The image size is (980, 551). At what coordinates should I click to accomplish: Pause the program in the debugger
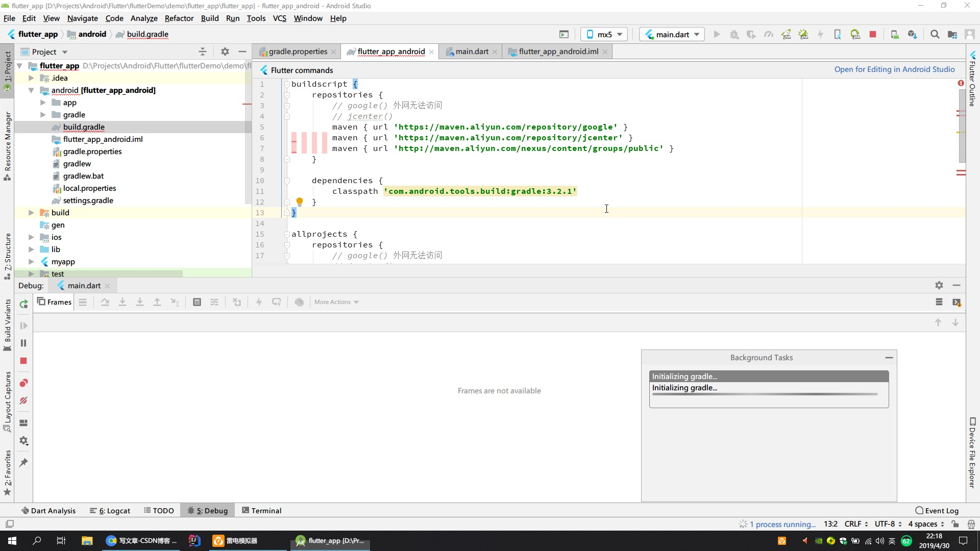(x=23, y=343)
